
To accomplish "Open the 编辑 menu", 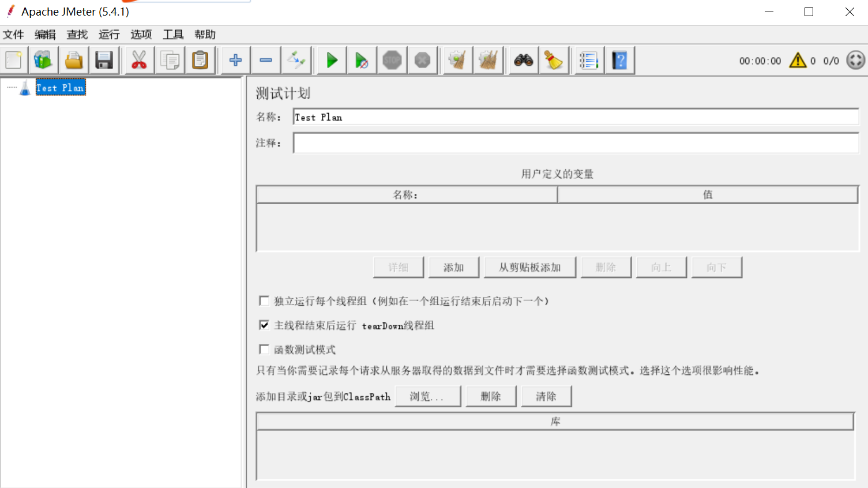I will 45,35.
